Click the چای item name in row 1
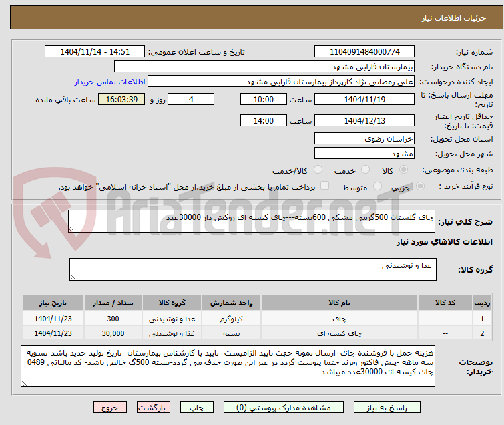Viewport: 504px width, 425px height. [339, 319]
